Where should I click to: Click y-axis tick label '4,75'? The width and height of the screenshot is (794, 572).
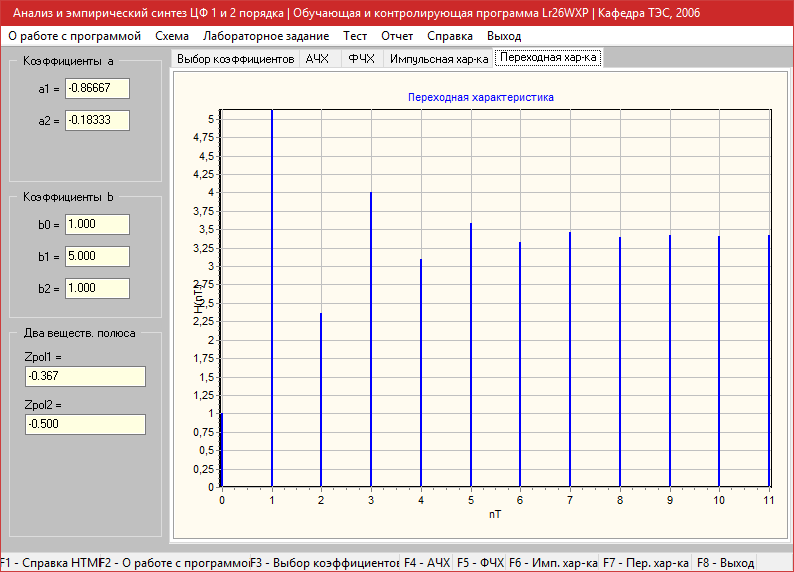click(x=204, y=138)
